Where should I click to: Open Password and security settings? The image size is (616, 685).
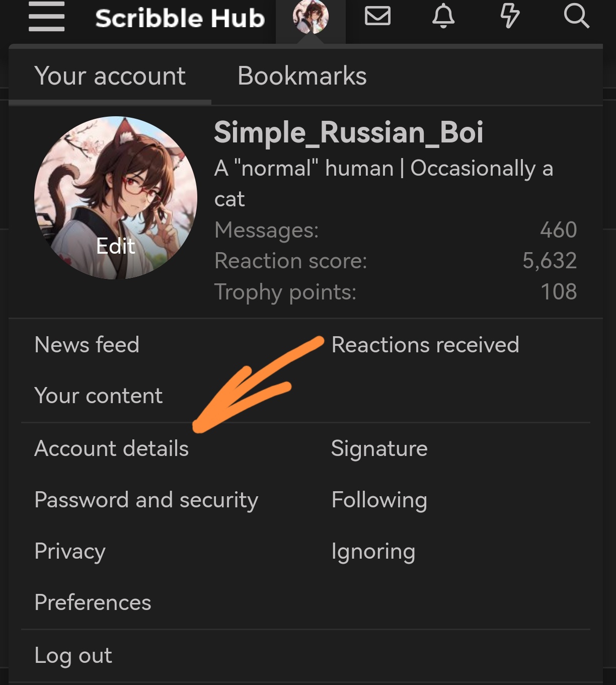[146, 500]
